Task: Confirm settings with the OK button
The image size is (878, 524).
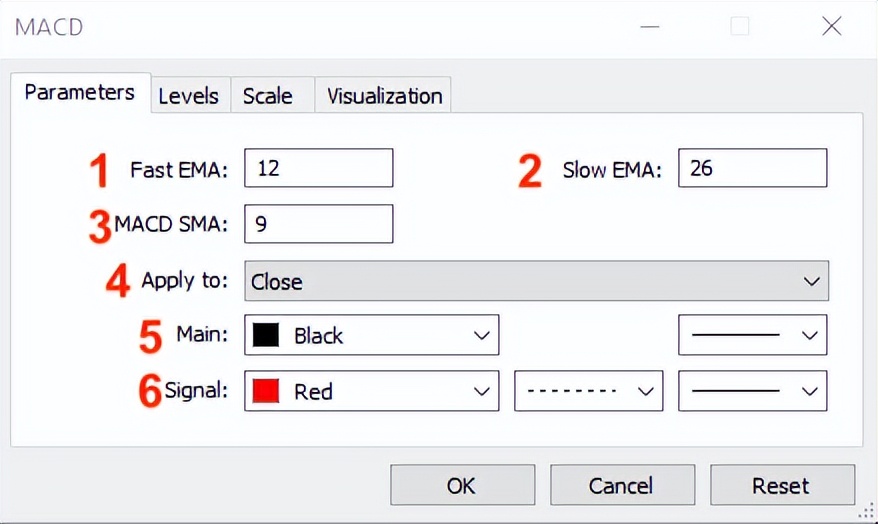Action: click(x=462, y=486)
